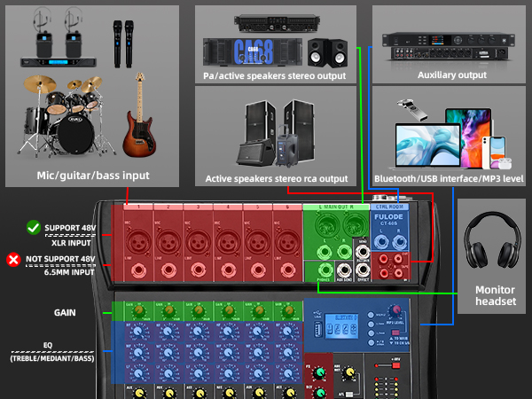Click the EFFECT jack

(363, 270)
